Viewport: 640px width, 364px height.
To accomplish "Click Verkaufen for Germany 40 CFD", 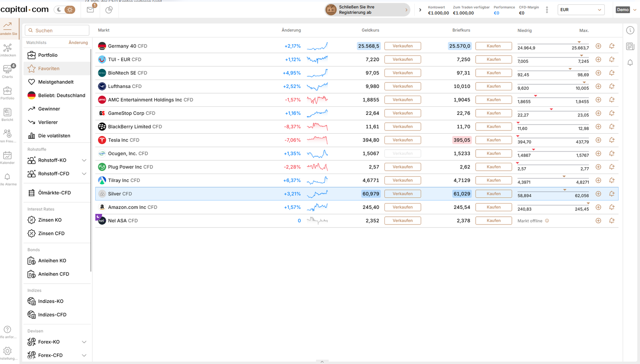I will pyautogui.click(x=403, y=46).
